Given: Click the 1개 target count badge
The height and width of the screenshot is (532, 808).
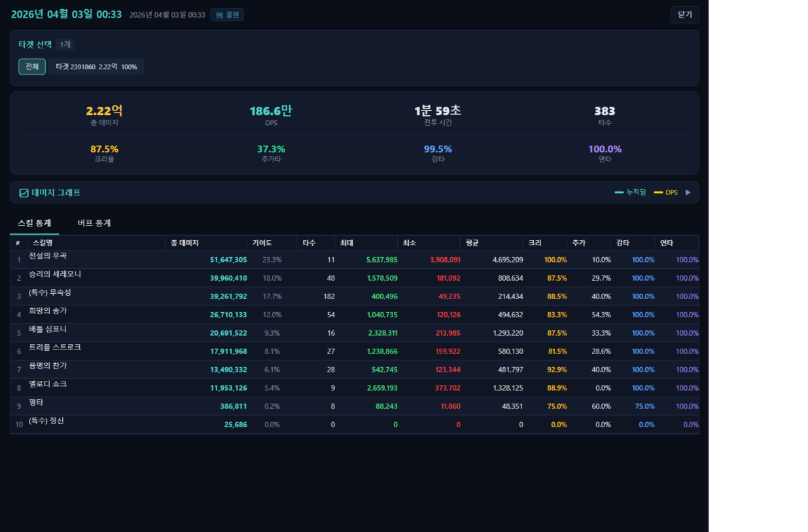Looking at the screenshot, I should [x=65, y=44].
